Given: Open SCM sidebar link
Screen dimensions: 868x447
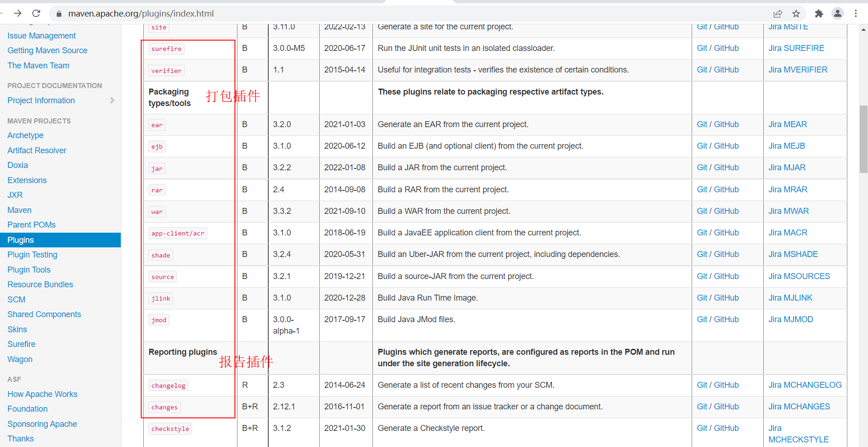Looking at the screenshot, I should point(16,300).
